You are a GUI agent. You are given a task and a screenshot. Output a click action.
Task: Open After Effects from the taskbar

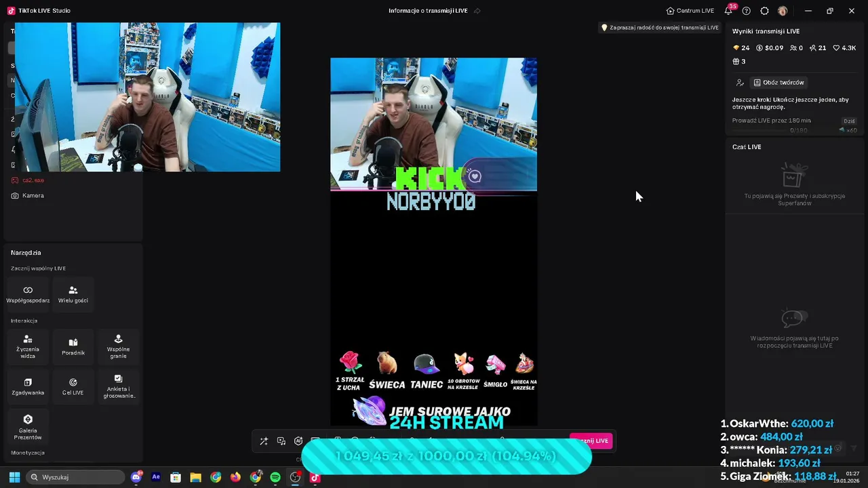tap(156, 477)
